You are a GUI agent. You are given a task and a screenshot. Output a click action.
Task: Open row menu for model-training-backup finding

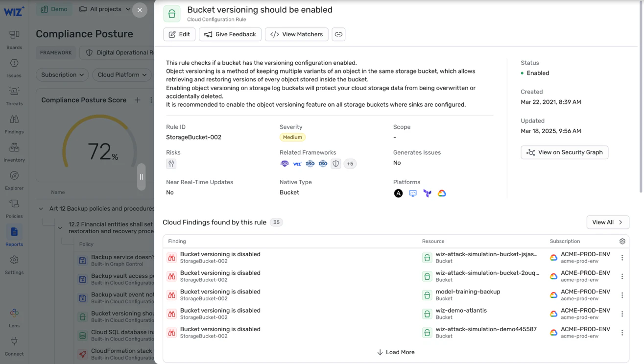click(x=622, y=295)
